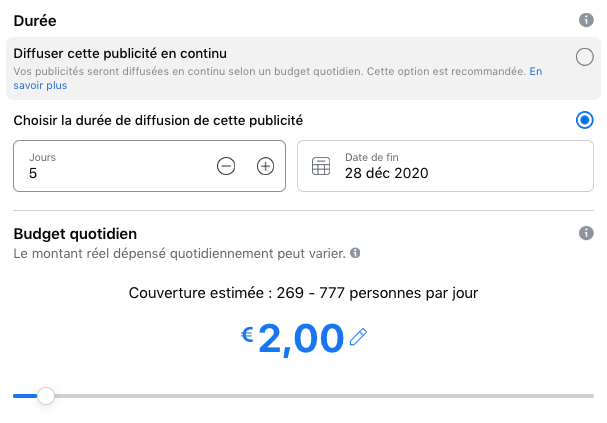Click the 'Diffuser cette publicité en continu' option row
The width and height of the screenshot is (607, 423).
(304, 69)
